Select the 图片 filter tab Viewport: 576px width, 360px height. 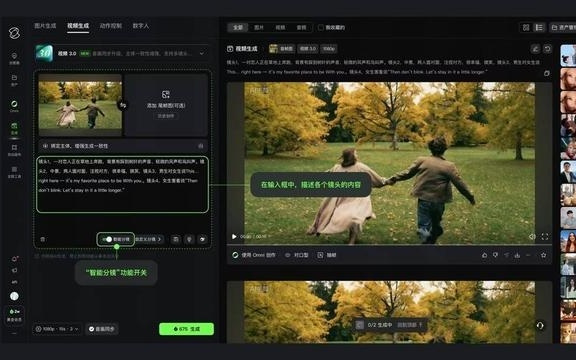click(x=259, y=28)
